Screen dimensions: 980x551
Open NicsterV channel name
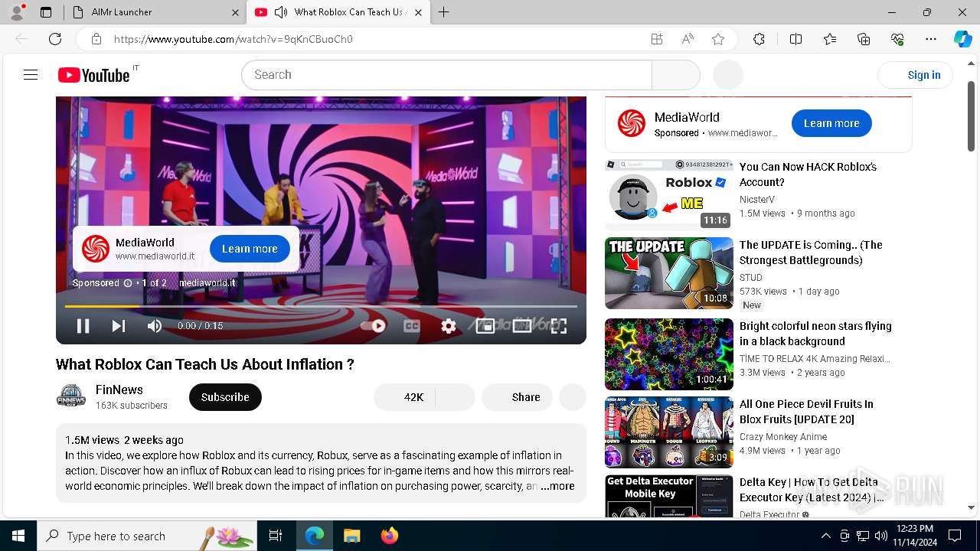(757, 200)
